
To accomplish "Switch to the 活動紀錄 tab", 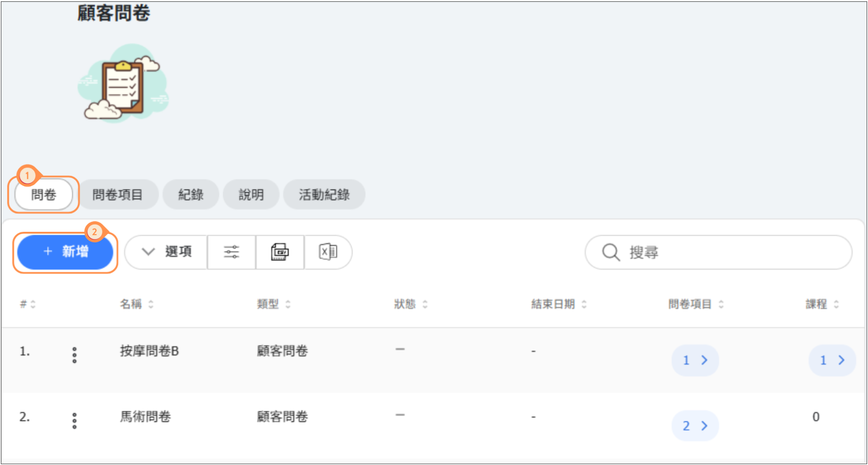I will point(324,195).
